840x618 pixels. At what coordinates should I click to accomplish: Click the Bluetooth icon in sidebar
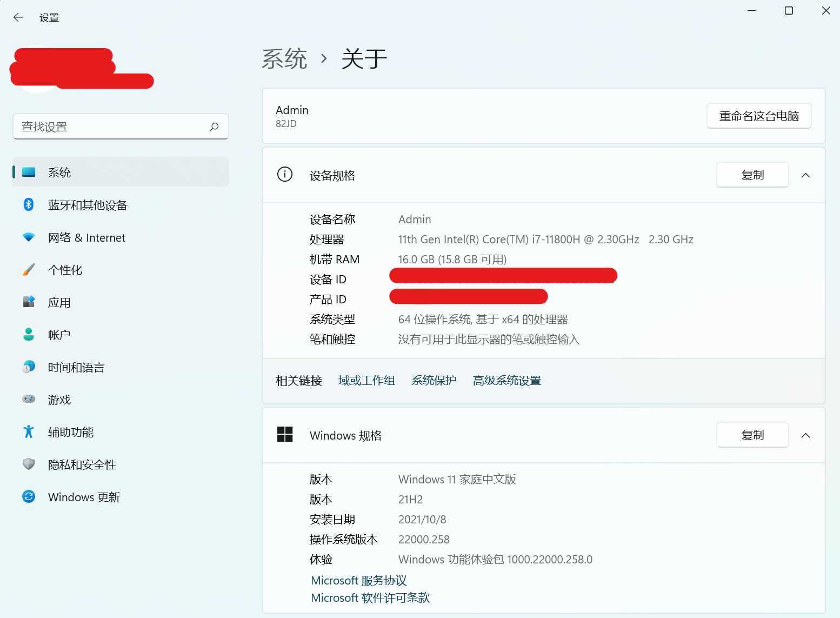point(29,204)
